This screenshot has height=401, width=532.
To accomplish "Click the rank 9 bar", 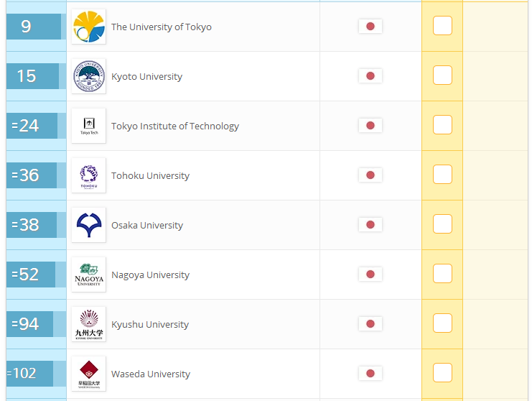I will [x=34, y=27].
